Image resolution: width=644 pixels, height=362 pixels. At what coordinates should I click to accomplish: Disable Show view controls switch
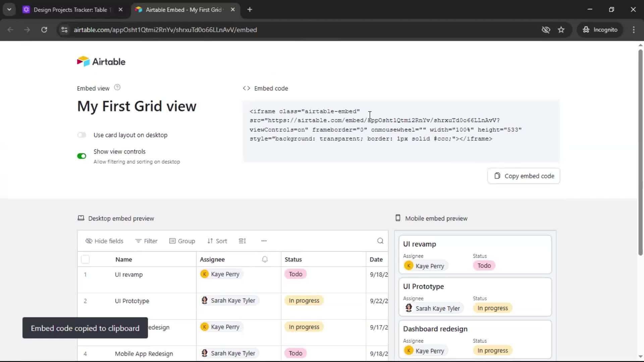(82, 156)
